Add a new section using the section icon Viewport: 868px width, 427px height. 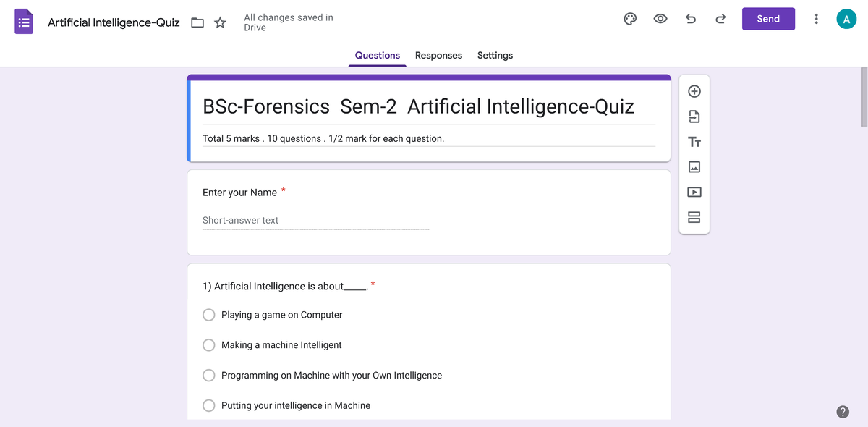click(x=694, y=216)
